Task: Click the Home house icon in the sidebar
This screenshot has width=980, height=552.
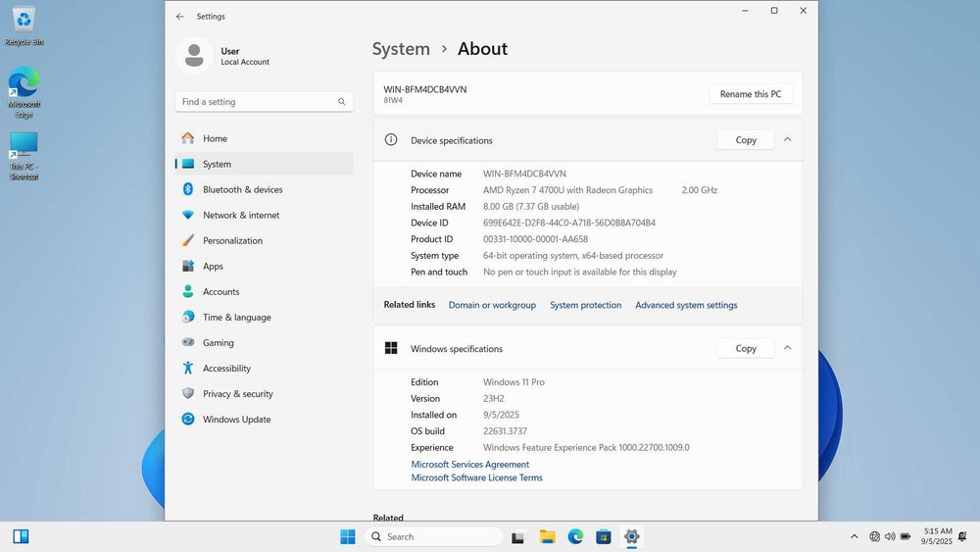Action: coord(187,138)
